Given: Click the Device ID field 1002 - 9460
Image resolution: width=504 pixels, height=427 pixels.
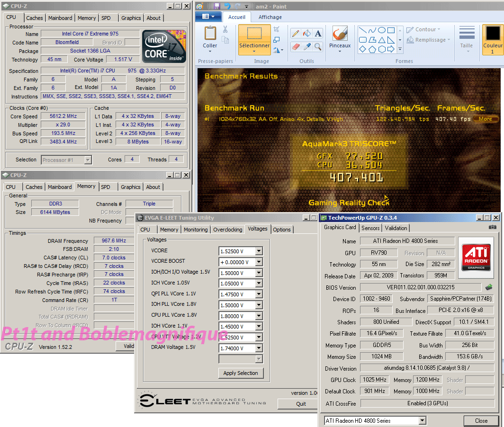Looking at the screenshot, I should (x=377, y=299).
